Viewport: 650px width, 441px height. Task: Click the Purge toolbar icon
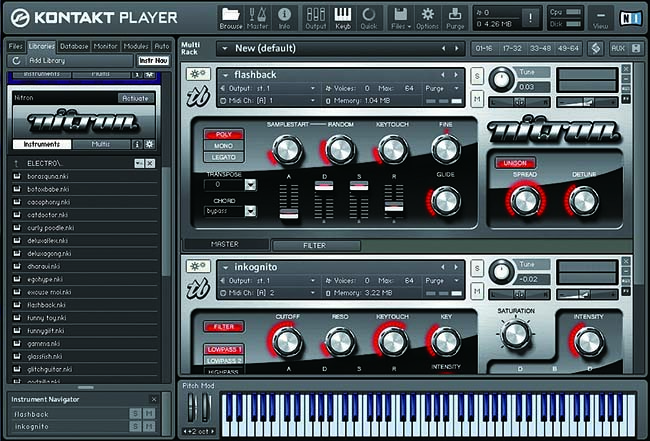(455, 18)
